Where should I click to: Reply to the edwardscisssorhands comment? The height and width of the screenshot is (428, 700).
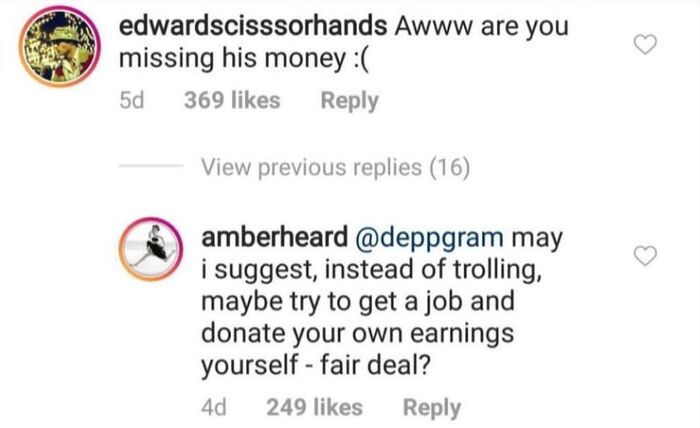coord(350,101)
